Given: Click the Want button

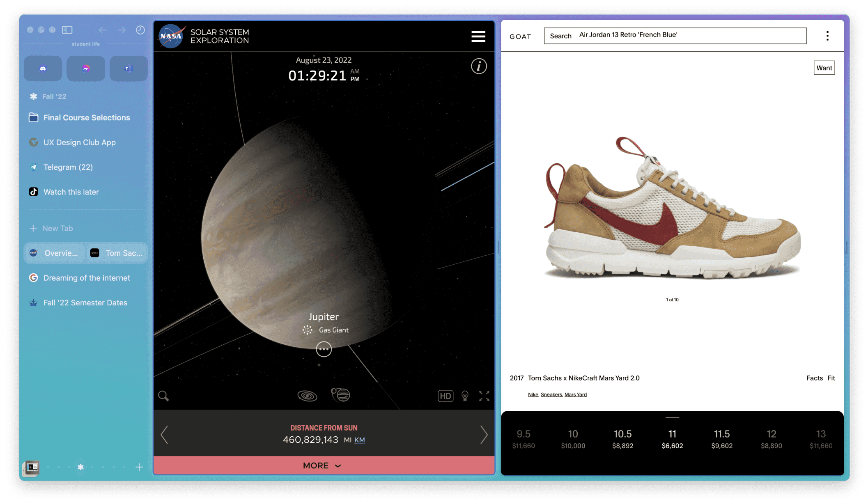Looking at the screenshot, I should tap(824, 68).
